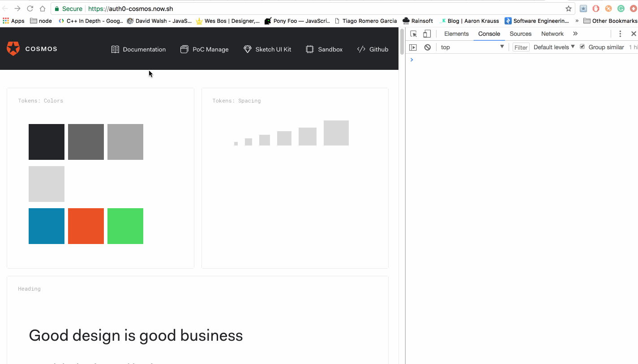Expand more DevTools tabs with chevron
Viewport: 638px width, 364px height.
[x=575, y=34]
